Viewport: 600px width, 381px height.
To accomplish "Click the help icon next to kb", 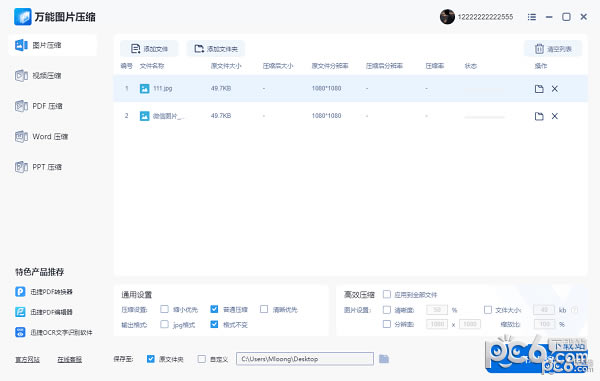I will click(x=574, y=310).
